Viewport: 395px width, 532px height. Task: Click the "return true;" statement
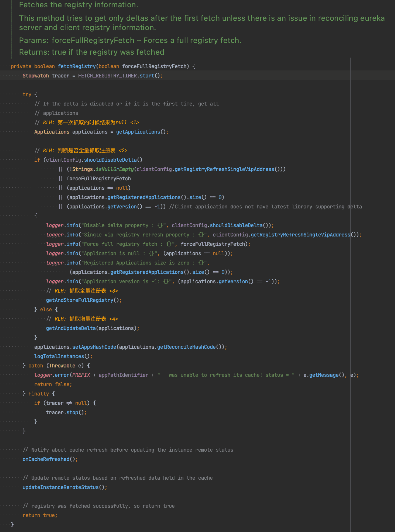[40, 515]
